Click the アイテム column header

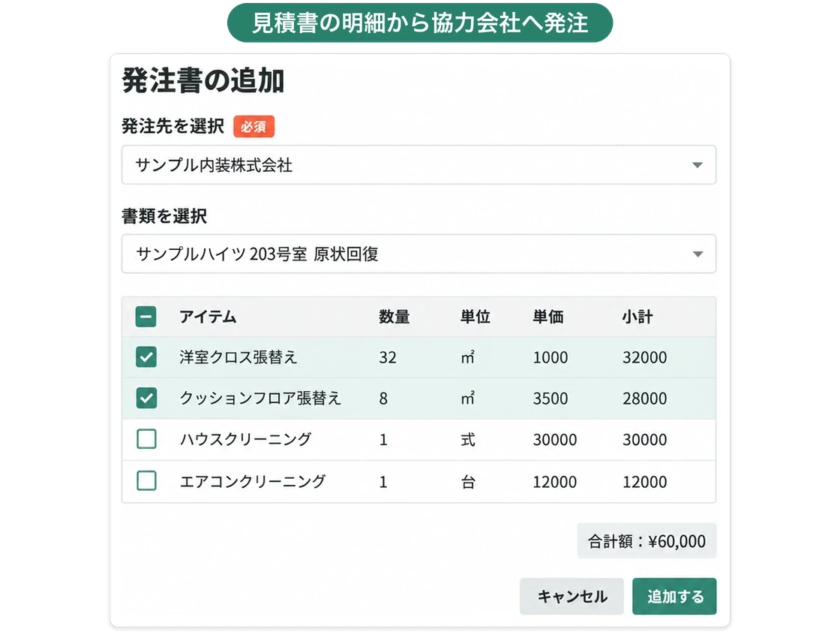208,317
